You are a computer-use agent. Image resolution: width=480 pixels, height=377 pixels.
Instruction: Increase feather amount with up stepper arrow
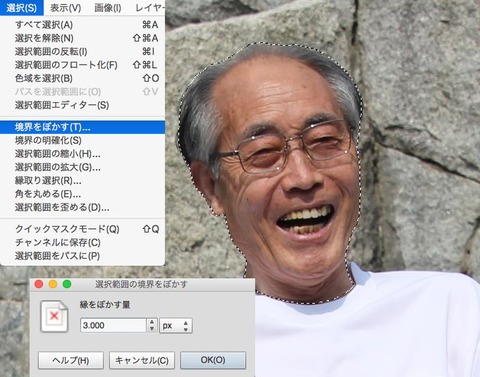pyautogui.click(x=152, y=322)
